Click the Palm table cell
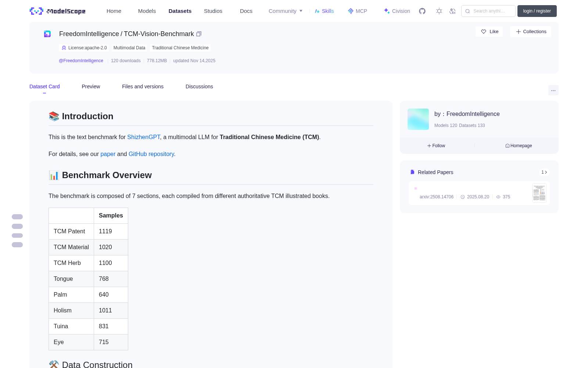Screen dimensions: 588x368 (71, 295)
